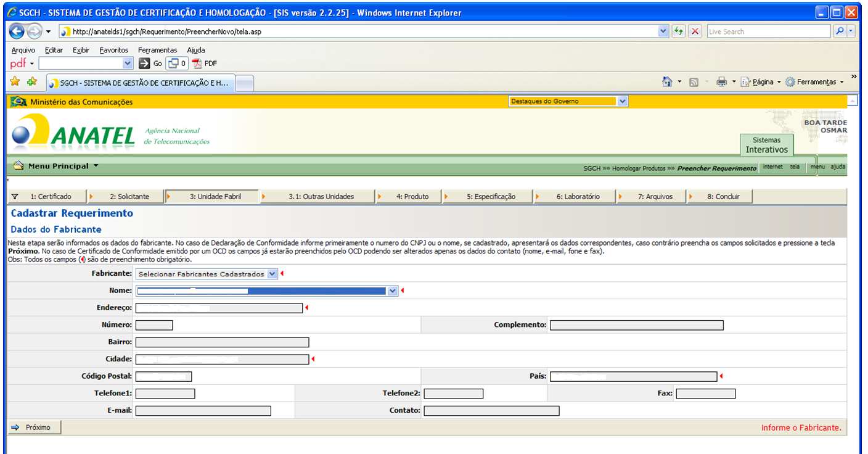Open the Arquivo menu
This screenshot has height=454, width=868.
tap(23, 50)
